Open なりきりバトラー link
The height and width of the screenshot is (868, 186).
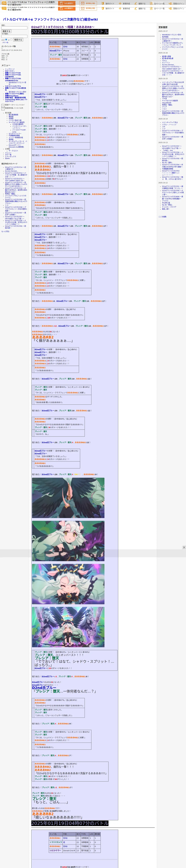15,134
